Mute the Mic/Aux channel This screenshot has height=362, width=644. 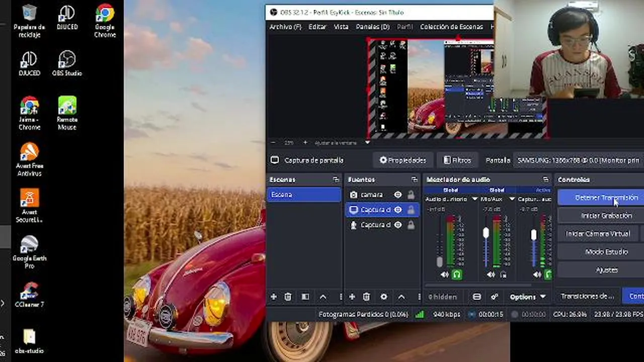[491, 275]
